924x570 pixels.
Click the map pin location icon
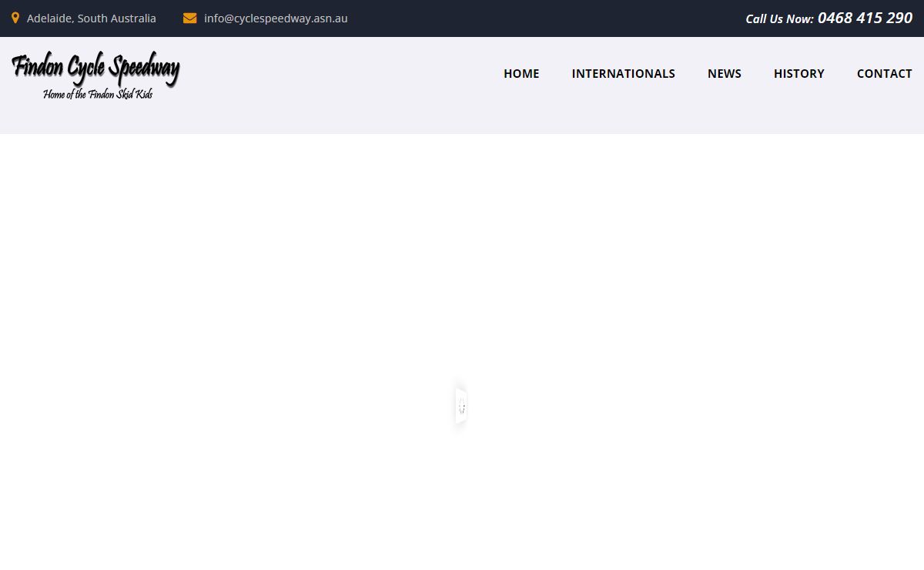15,18
